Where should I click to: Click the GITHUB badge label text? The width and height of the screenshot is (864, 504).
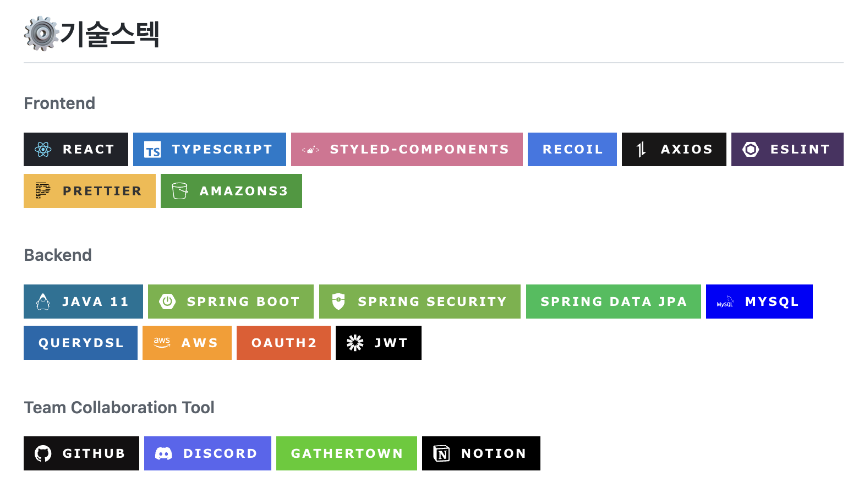[x=94, y=453]
